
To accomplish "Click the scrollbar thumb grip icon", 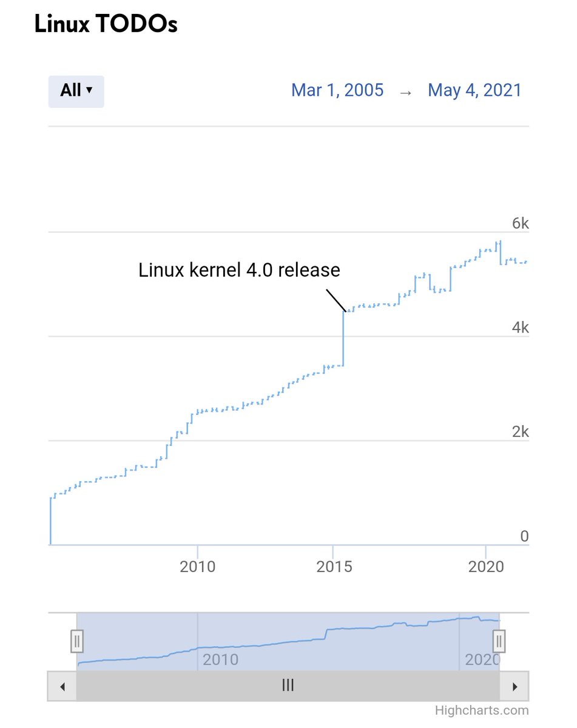I will tap(288, 686).
